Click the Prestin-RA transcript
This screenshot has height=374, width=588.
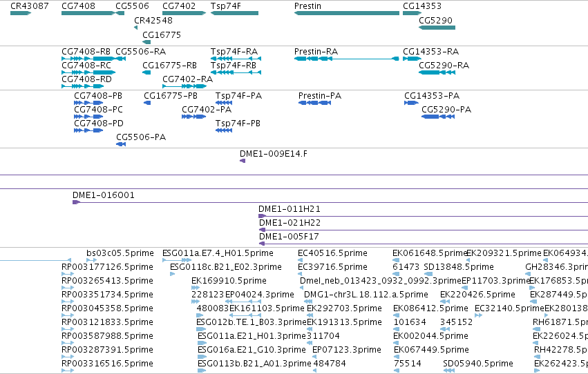click(x=347, y=59)
